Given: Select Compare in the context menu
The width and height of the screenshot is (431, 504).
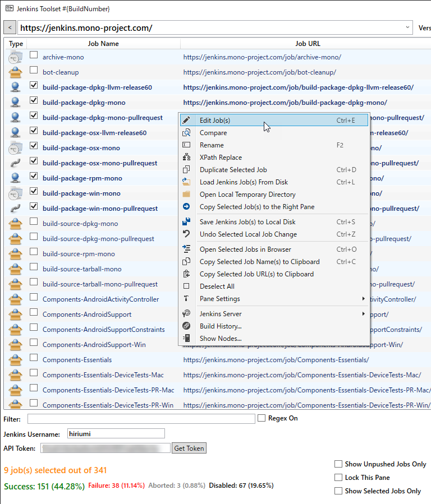Looking at the screenshot, I should tap(274, 133).
